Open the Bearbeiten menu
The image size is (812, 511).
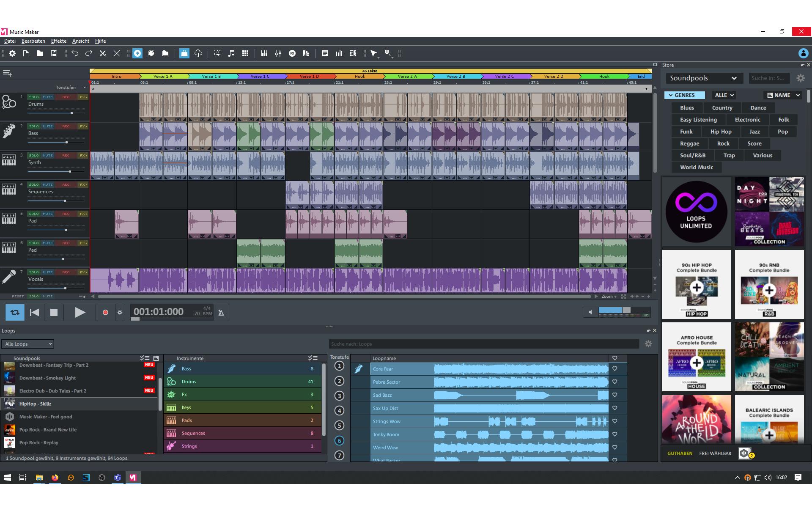tap(33, 41)
